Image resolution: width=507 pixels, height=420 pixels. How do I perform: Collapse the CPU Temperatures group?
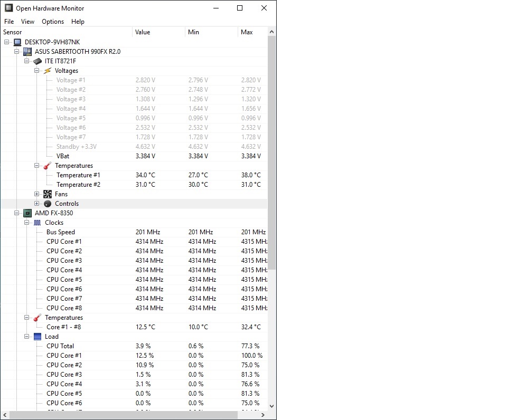tap(26, 318)
